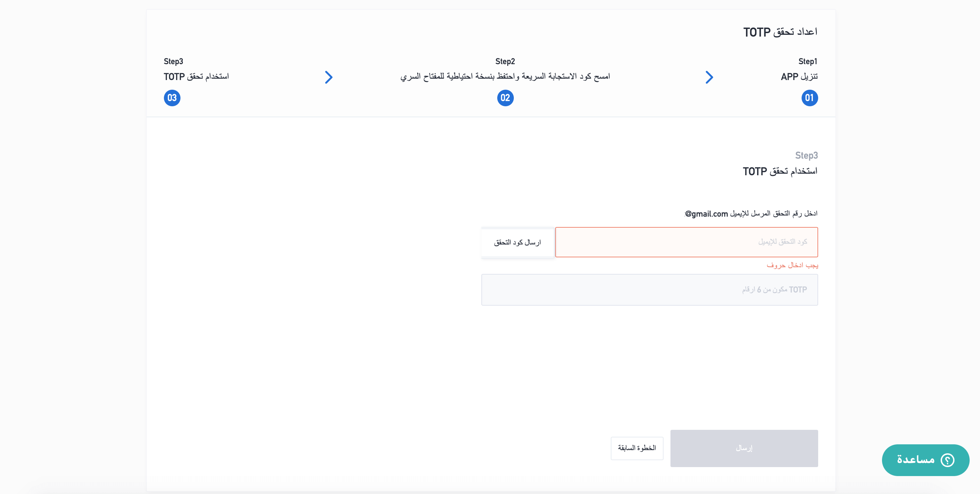The width and height of the screenshot is (980, 494).
Task: Click the gmail.com email instruction text
Action: coord(751,214)
